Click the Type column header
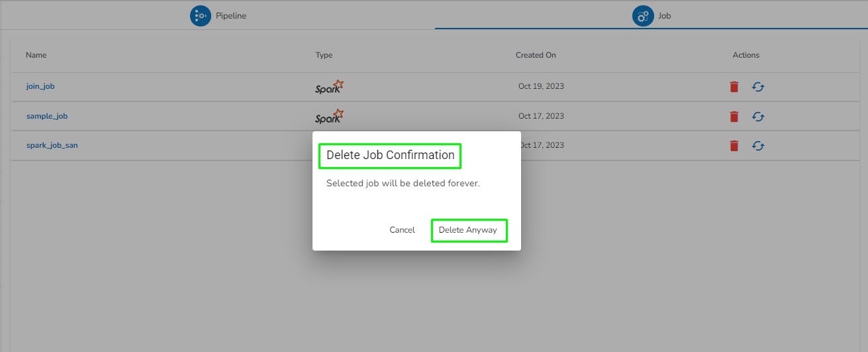The height and width of the screenshot is (352, 868). point(324,55)
